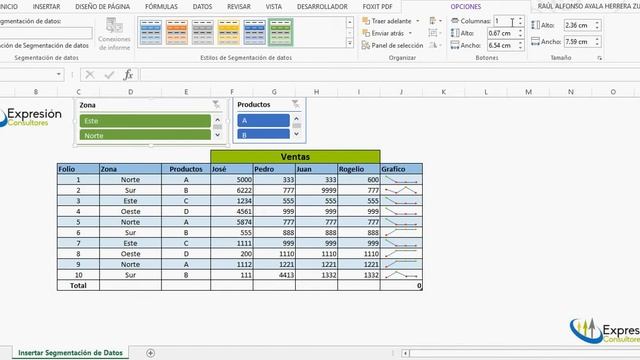640x360 pixels.
Task: Apply the orange slicer style thumbnail
Action: [x=177, y=32]
